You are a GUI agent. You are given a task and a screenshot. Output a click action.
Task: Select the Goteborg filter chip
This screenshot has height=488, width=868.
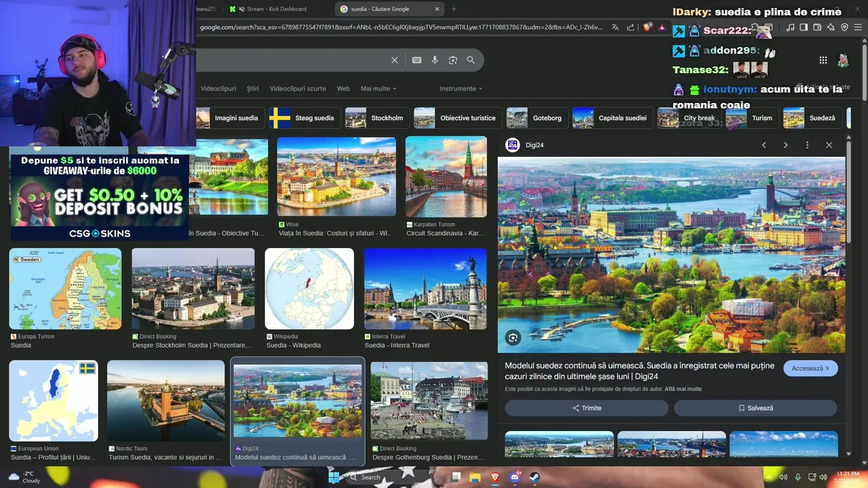[536, 118]
